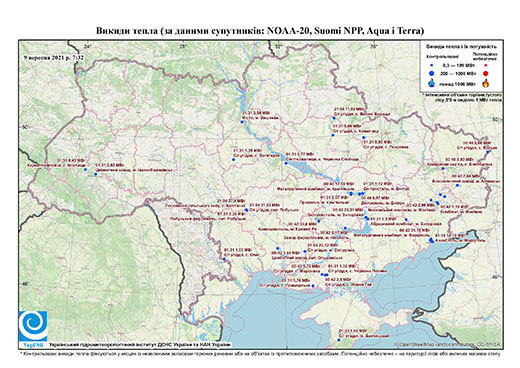This screenshot has width=520, height=368.
Task: Click the blue marker cluster at Маріуполь
Action: [x=431, y=240]
